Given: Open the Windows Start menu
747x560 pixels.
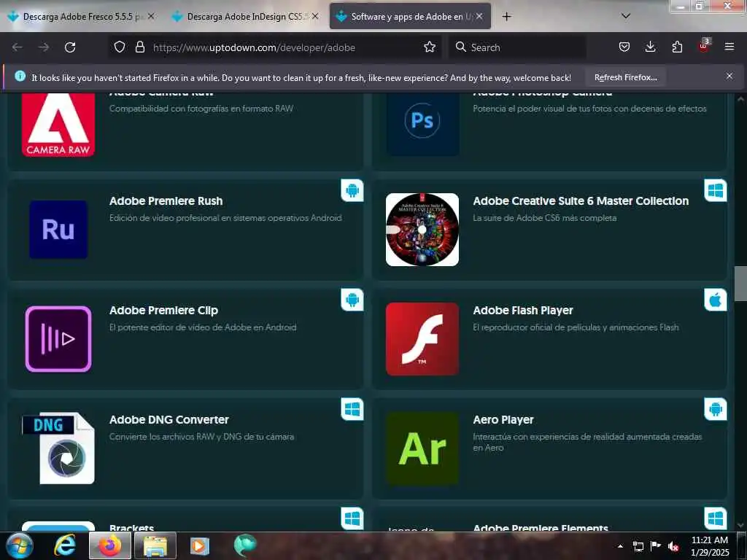Looking at the screenshot, I should [19, 545].
